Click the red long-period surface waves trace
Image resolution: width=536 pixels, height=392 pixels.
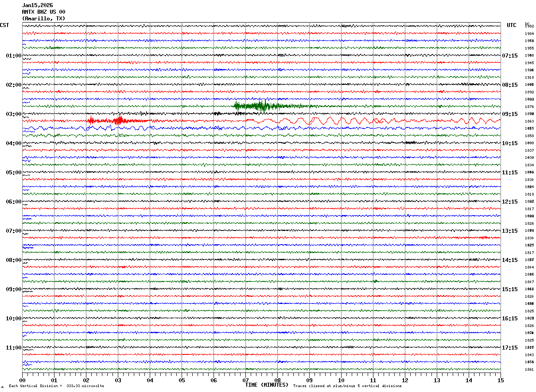[x=372, y=120]
